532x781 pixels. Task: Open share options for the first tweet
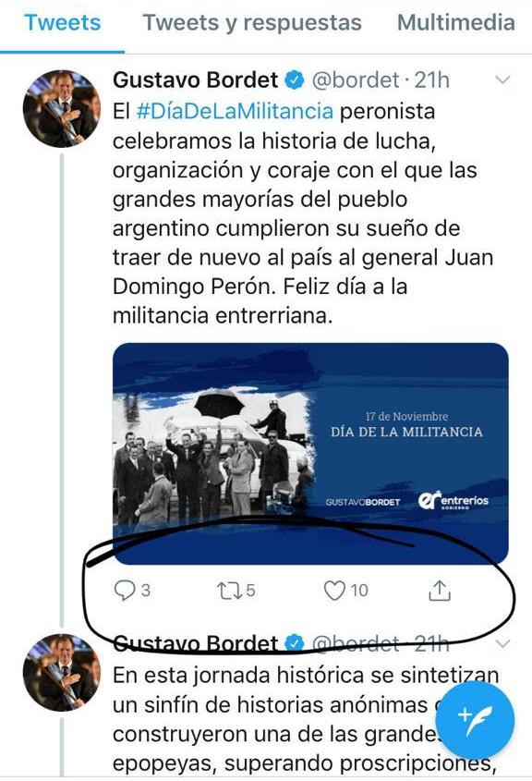(x=440, y=591)
